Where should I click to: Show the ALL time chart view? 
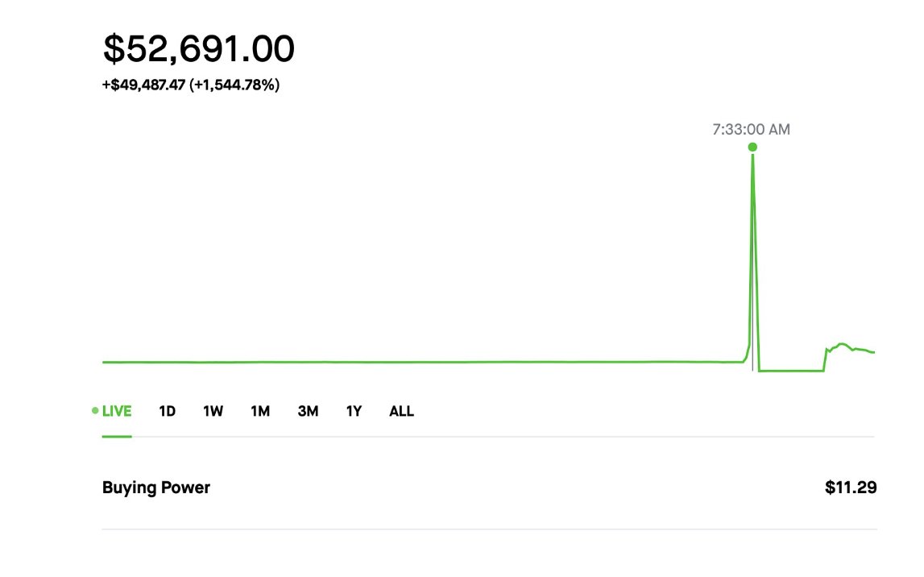pyautogui.click(x=401, y=411)
